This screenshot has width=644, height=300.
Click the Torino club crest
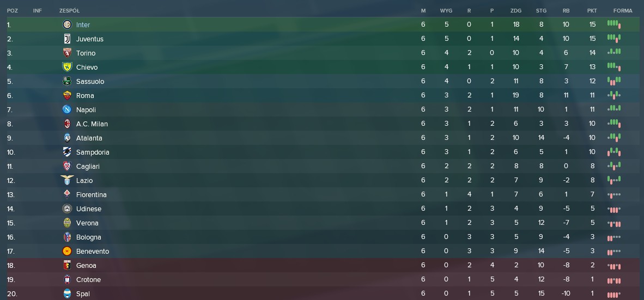67,53
